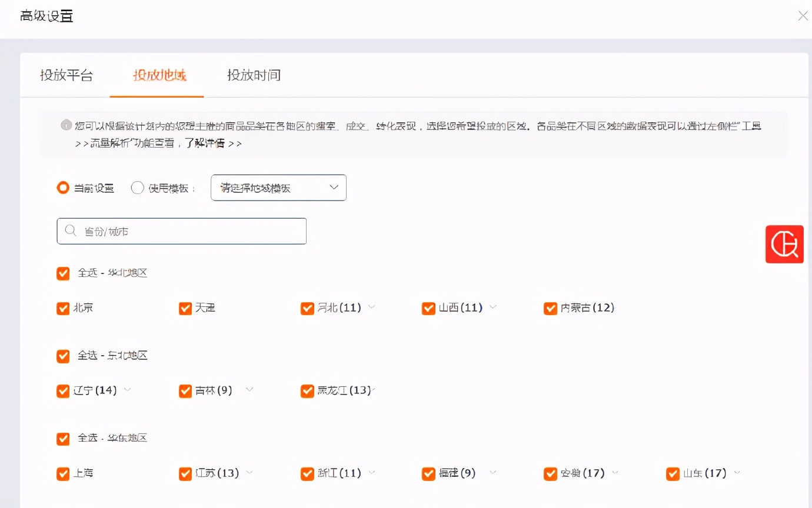Switch to the 投放平台 tab

click(66, 75)
